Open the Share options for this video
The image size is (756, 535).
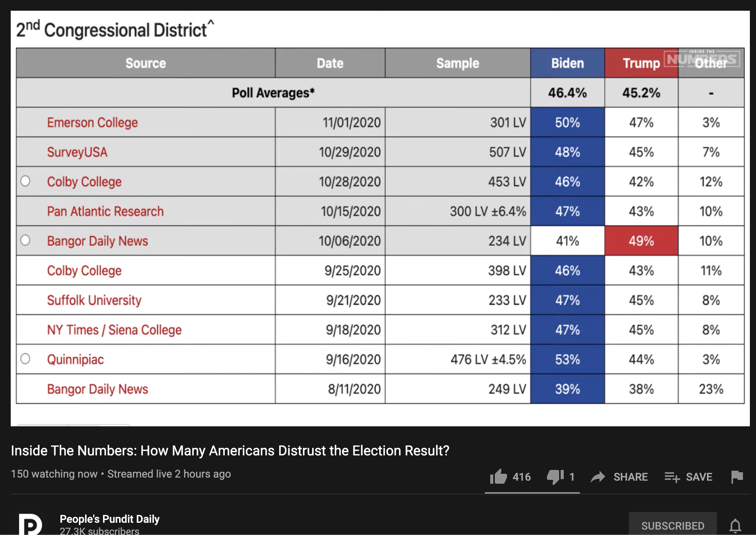[x=619, y=477]
